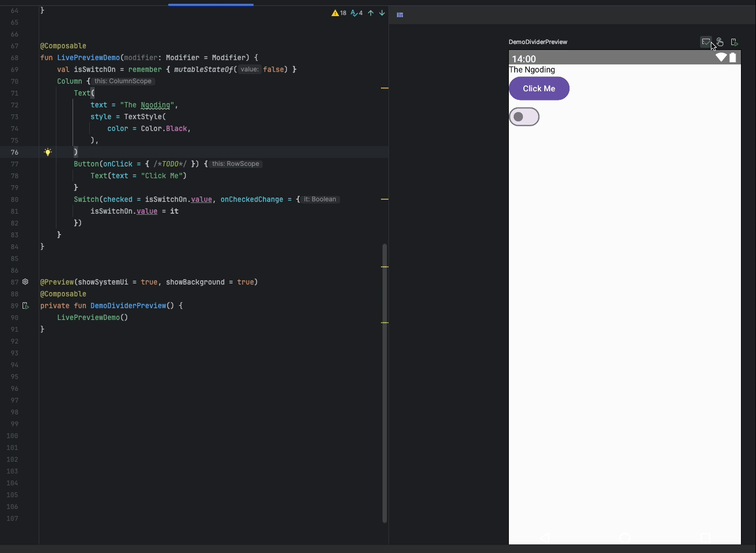Click the 'this: ColumnScope' inlay hint
Screen dimensions: 756x553
(123, 81)
